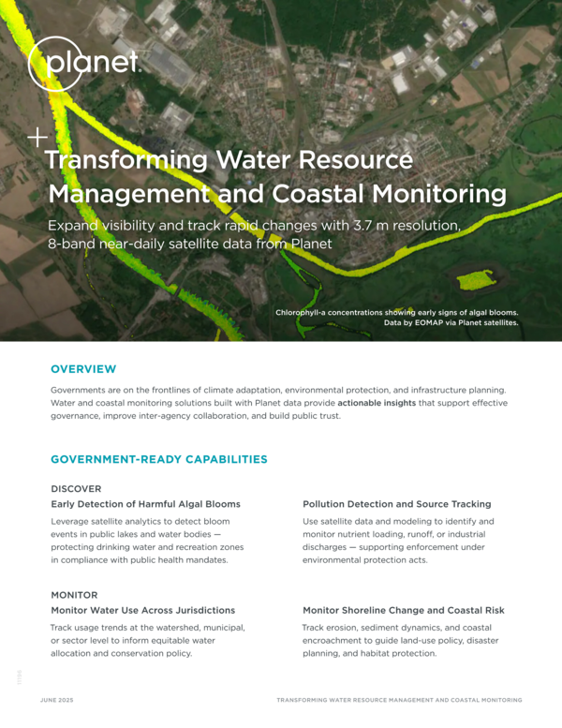Click the plus sign above the title
Image resolution: width=562 pixels, height=728 pixels.
click(37, 138)
